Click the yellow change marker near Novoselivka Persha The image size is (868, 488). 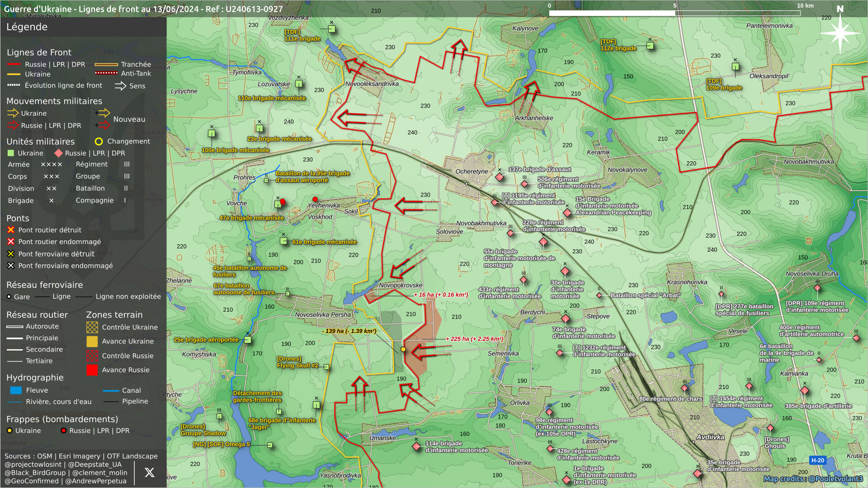[403, 349]
